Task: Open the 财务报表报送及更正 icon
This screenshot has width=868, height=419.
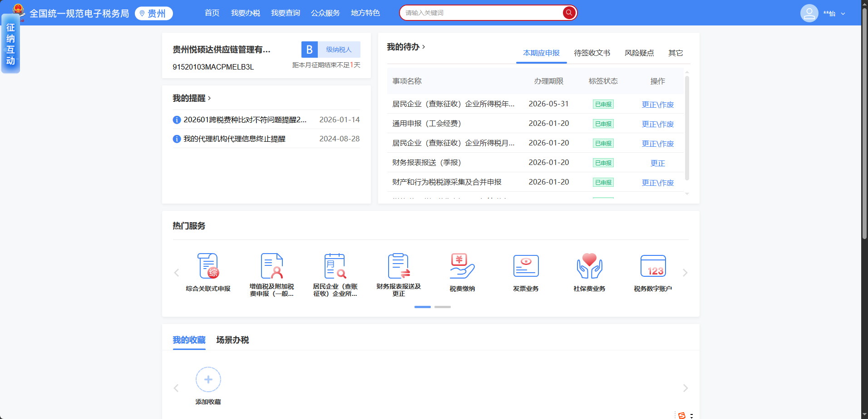Action: (x=399, y=266)
